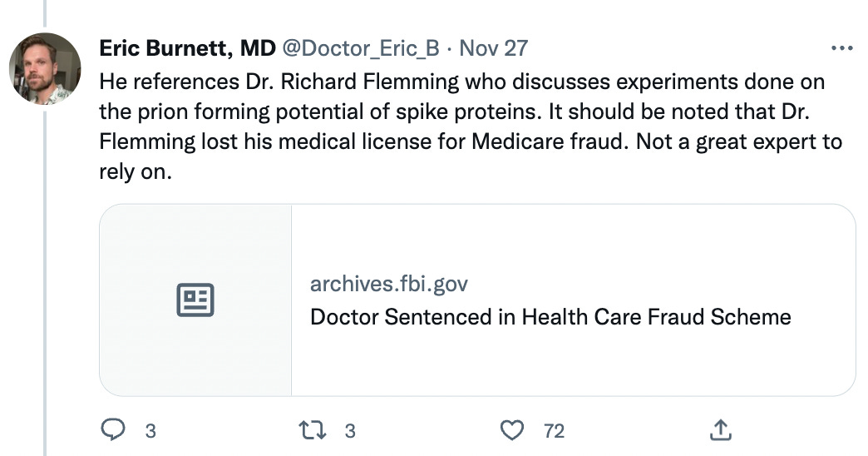This screenshot has width=868, height=456.
Task: Click the share upload icon
Action: pos(721,430)
